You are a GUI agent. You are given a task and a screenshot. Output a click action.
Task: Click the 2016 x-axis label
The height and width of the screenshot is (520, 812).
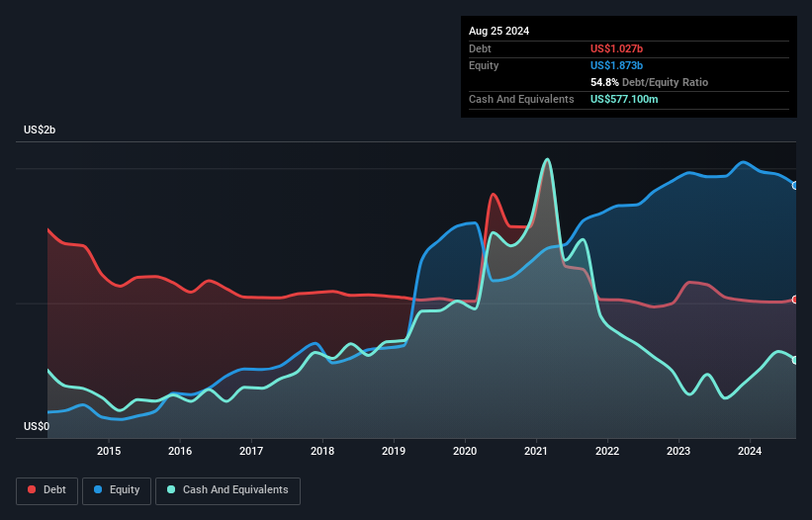coord(180,451)
